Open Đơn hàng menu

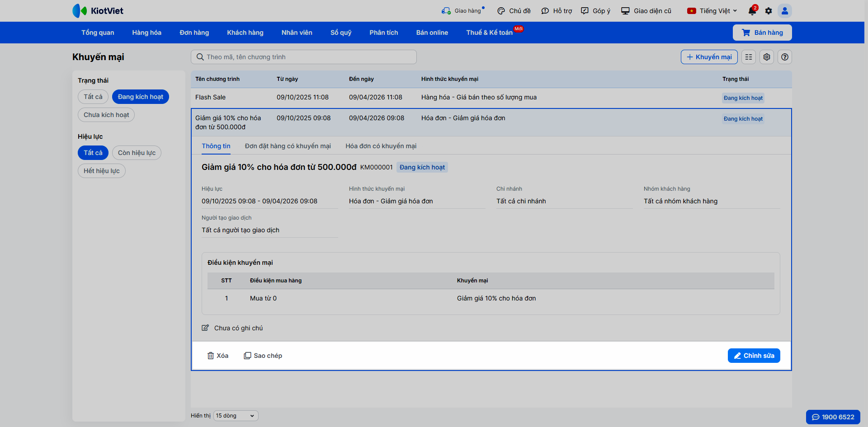pos(194,33)
